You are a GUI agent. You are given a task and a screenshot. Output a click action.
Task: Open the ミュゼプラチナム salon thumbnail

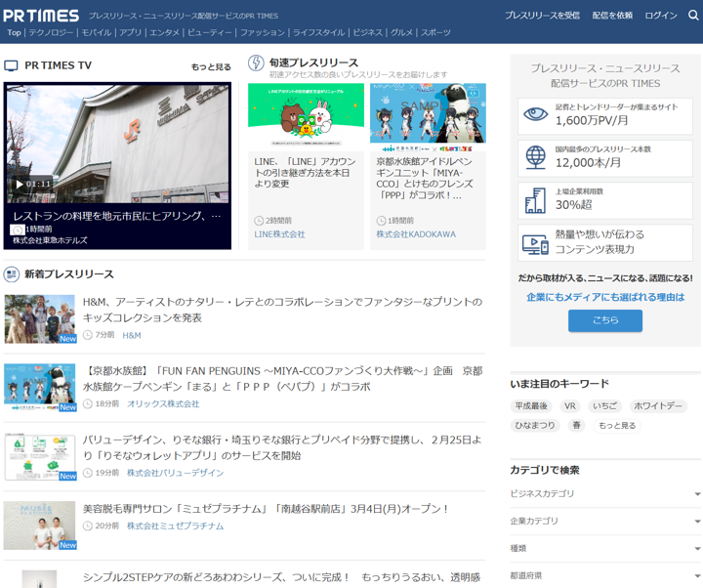click(x=40, y=525)
